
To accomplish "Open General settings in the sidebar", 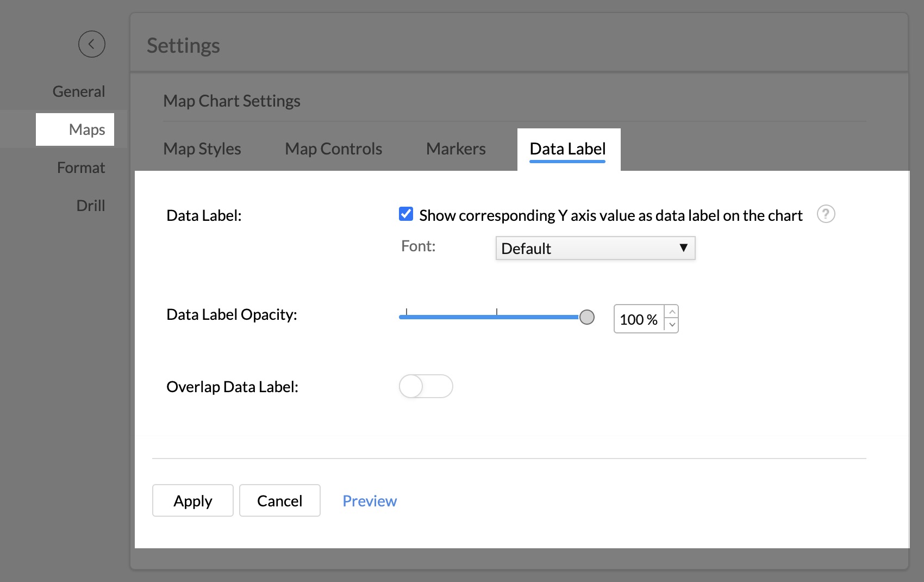I will (79, 91).
